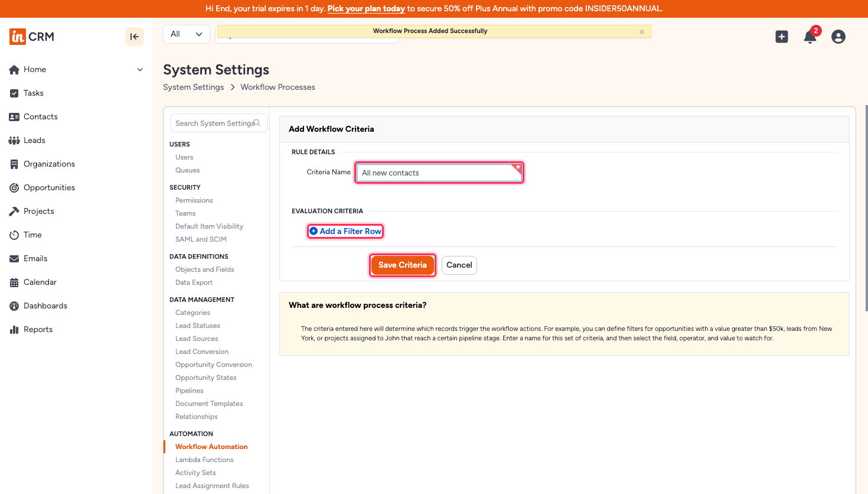Click the Reports bar chart icon

(x=14, y=330)
